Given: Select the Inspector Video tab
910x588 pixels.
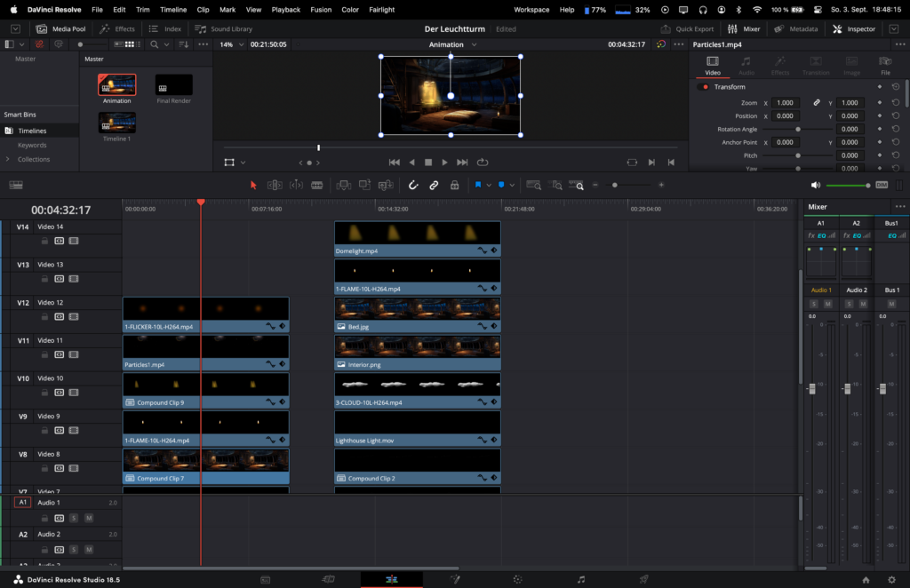Looking at the screenshot, I should [x=713, y=66].
